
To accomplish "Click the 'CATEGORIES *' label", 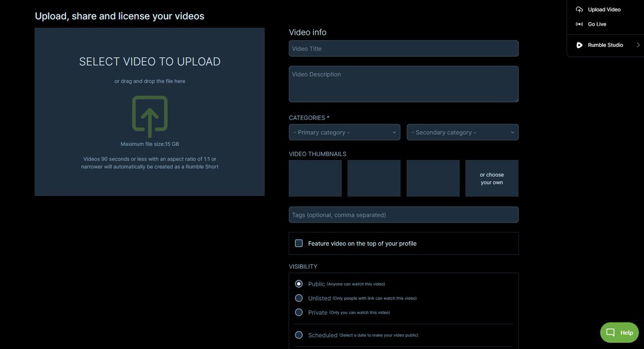I will (309, 118).
